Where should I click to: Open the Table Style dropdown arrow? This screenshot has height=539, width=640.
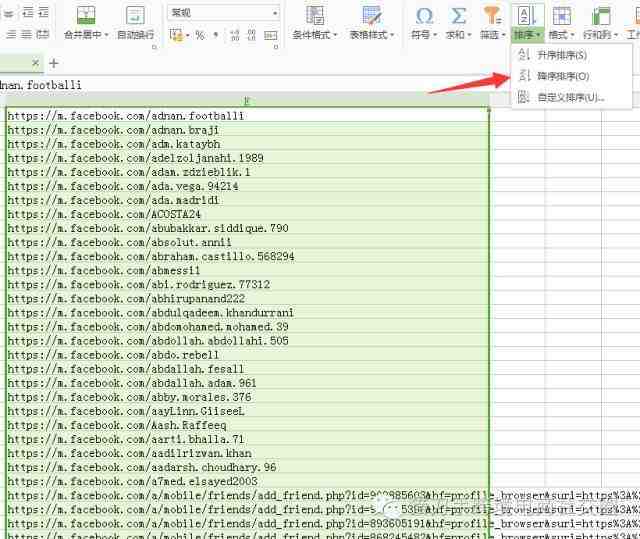coord(392,35)
